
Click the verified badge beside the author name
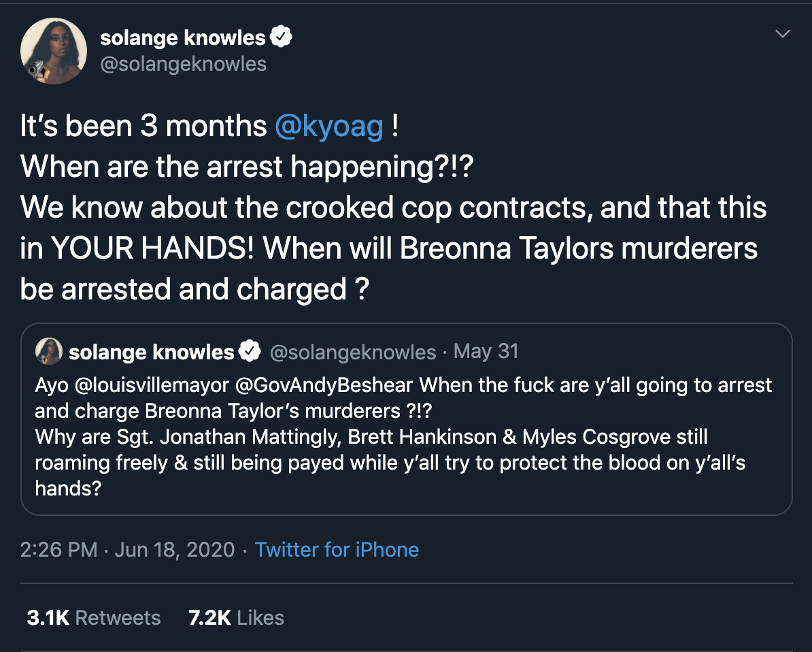click(281, 37)
